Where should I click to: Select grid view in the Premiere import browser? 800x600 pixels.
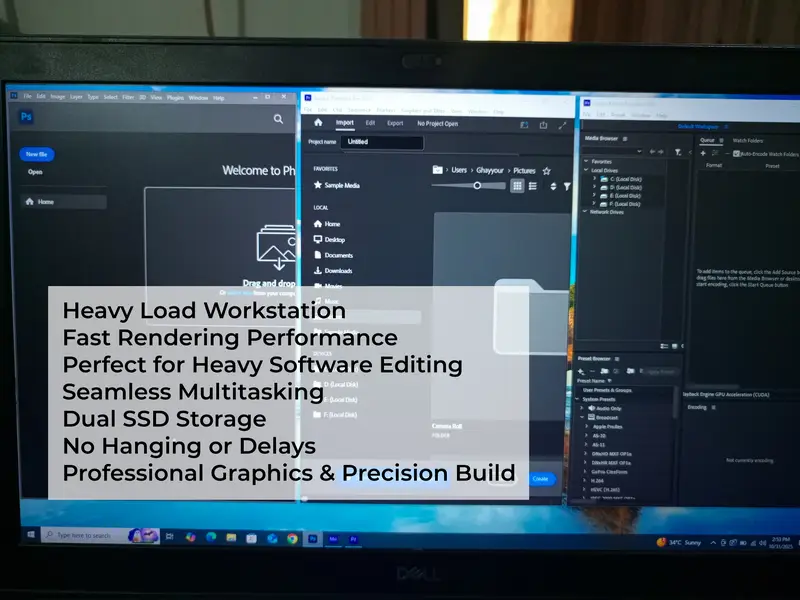518,184
